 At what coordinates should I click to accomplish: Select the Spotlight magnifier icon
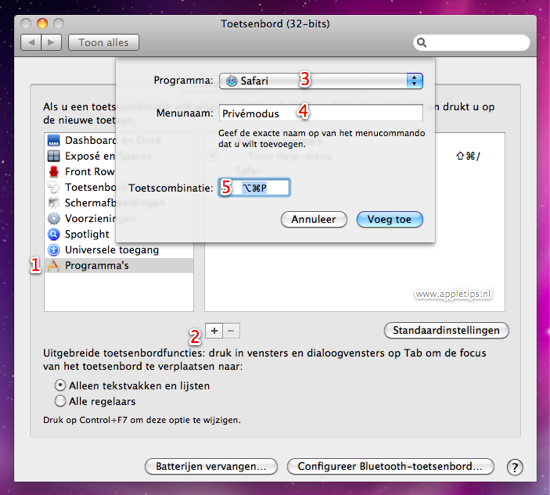point(54,234)
